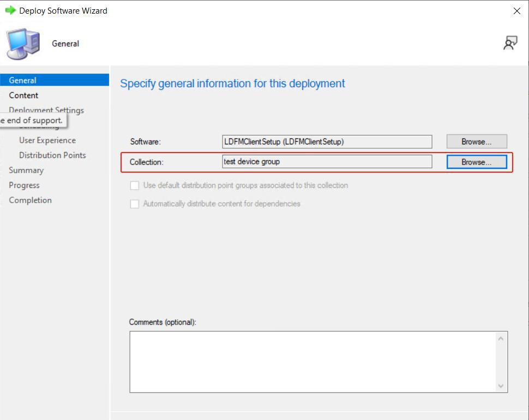This screenshot has height=420, width=529.
Task: Click the computer icon in the header
Action: coord(23,44)
